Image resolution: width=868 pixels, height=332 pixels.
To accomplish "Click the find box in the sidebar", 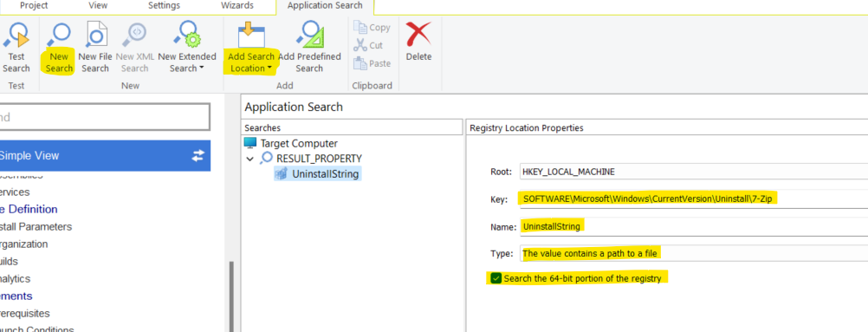I will coord(104,117).
